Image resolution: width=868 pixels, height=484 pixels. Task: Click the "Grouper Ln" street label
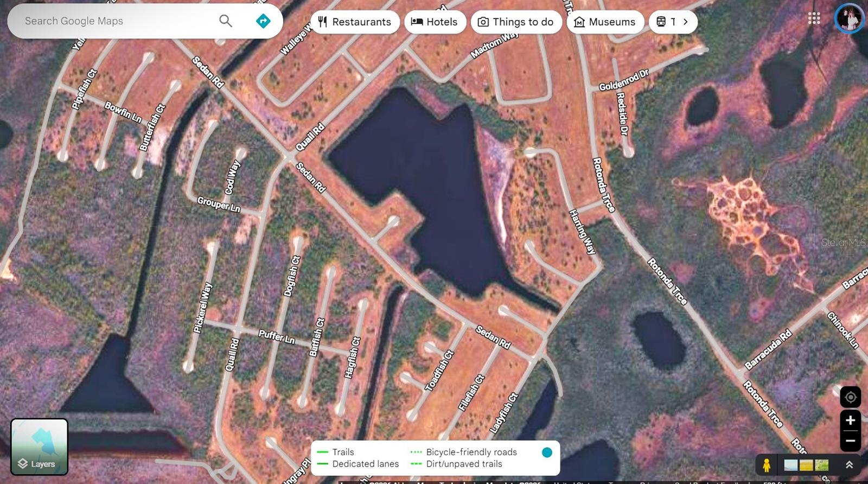coord(219,204)
